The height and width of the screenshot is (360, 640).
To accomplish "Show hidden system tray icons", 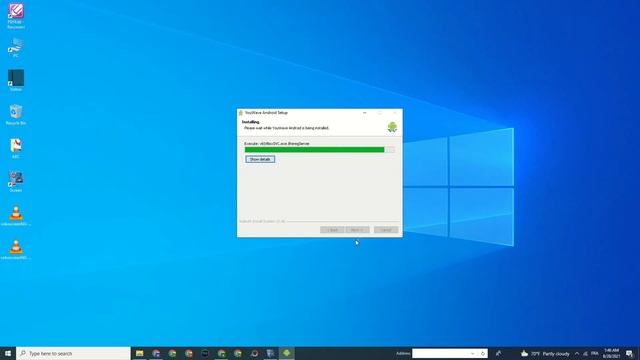I will (x=577, y=353).
